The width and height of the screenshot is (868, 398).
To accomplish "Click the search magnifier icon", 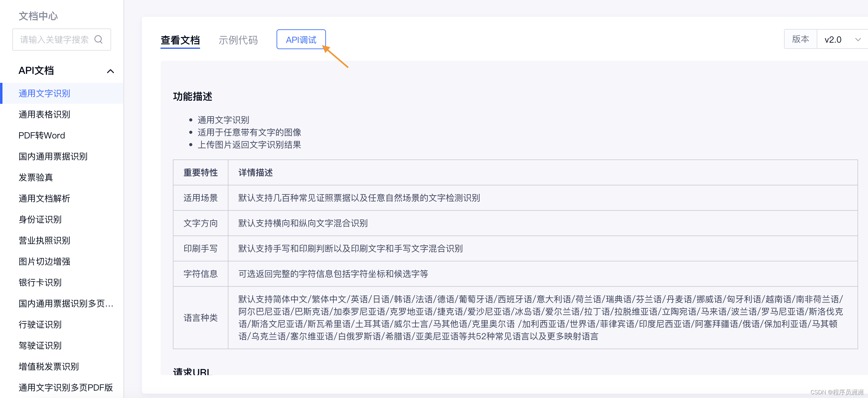I will (98, 40).
